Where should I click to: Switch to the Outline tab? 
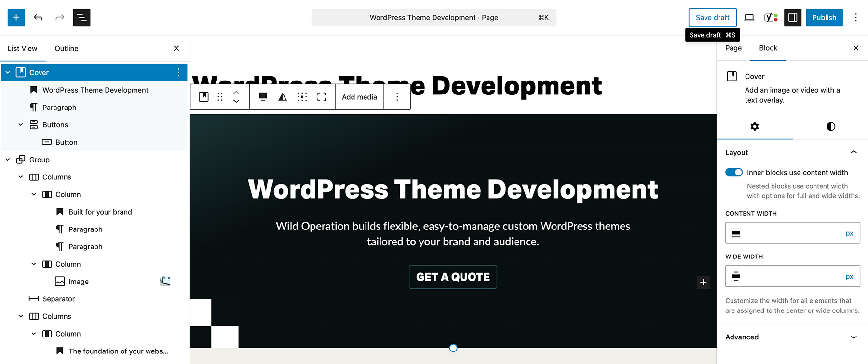(67, 48)
